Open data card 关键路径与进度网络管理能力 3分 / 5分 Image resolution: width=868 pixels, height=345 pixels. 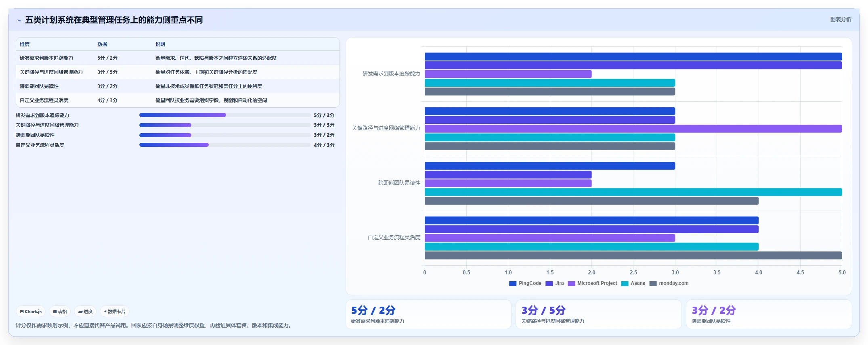pos(599,314)
